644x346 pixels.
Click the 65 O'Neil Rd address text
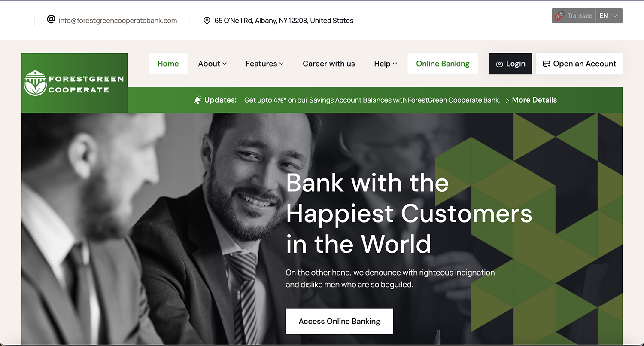point(284,20)
